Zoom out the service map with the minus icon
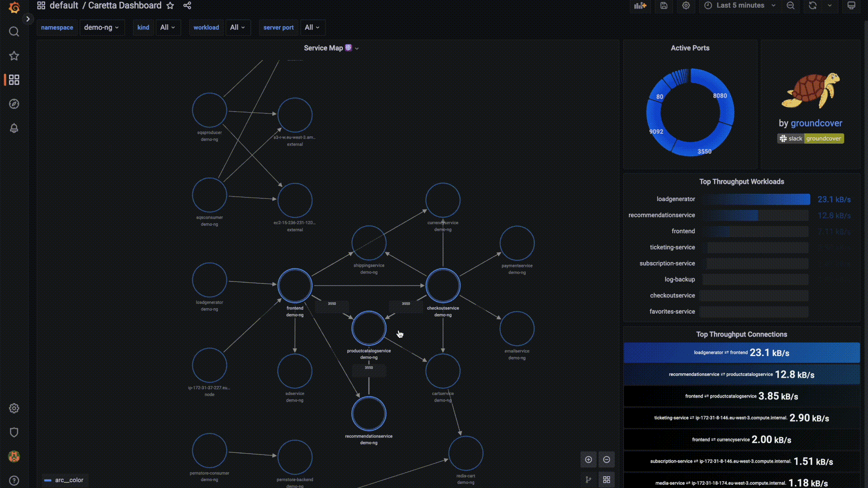 point(607,459)
